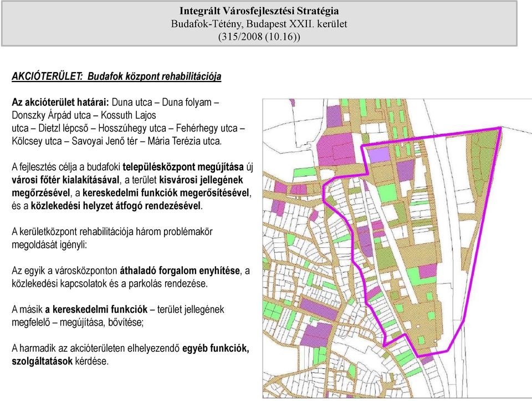Click the line 'közlekedési kapcsolatok és a parkolás rendezése.'
The height and width of the screenshot is (401, 532).
tap(110, 283)
